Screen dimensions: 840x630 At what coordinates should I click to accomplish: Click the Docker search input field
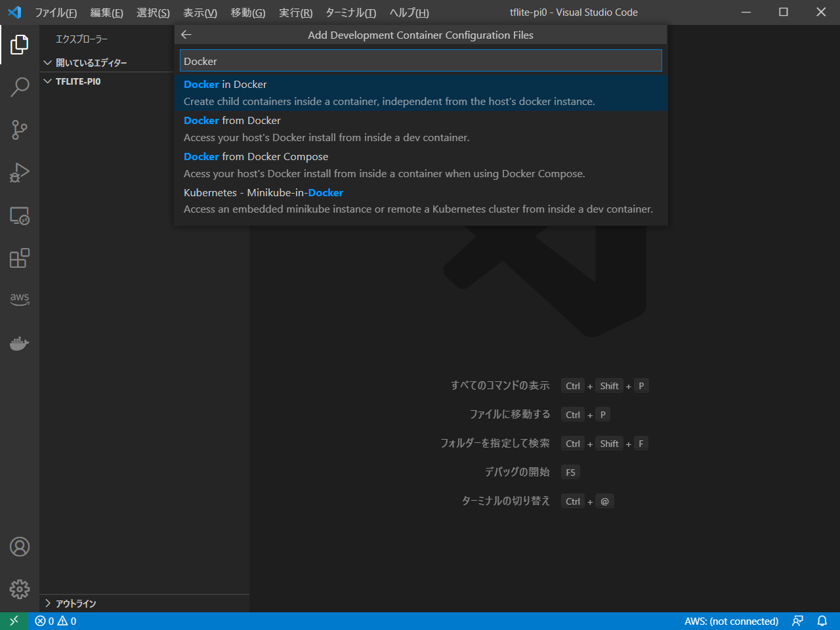click(420, 61)
